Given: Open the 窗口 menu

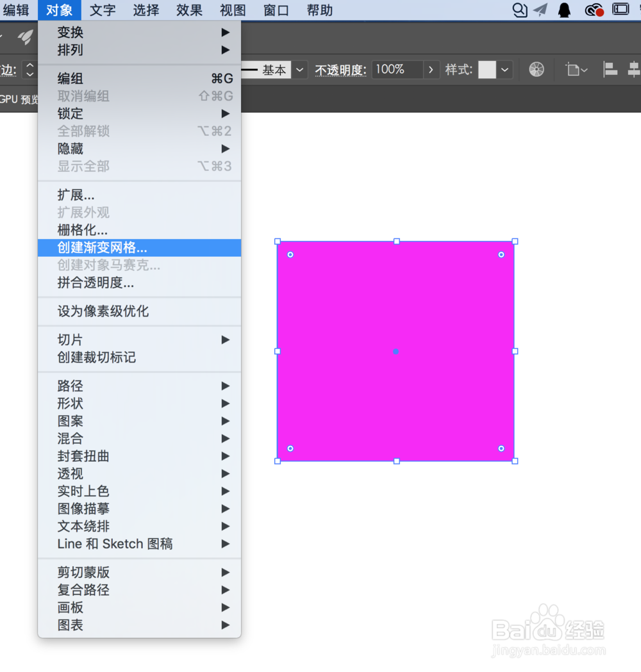Looking at the screenshot, I should pyautogui.click(x=276, y=10).
